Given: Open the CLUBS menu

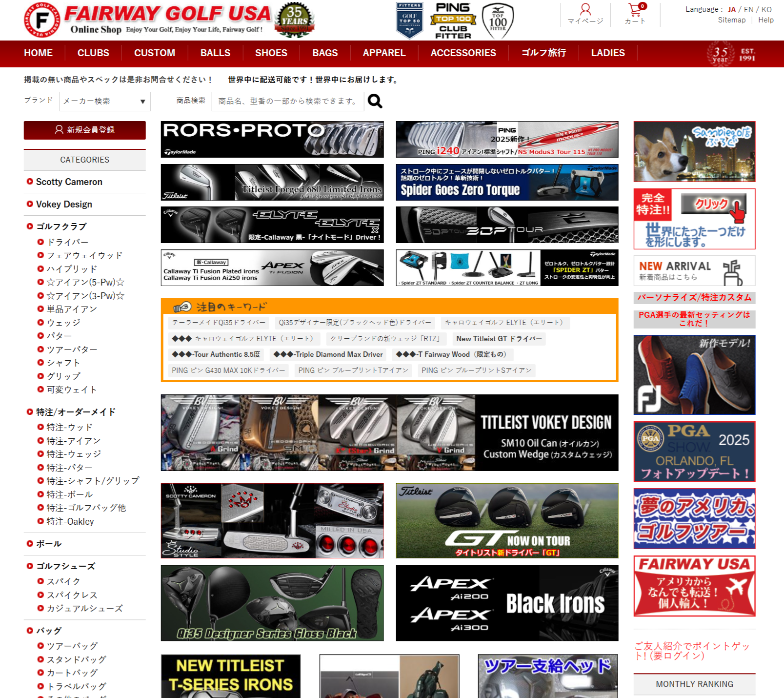Looking at the screenshot, I should point(93,53).
